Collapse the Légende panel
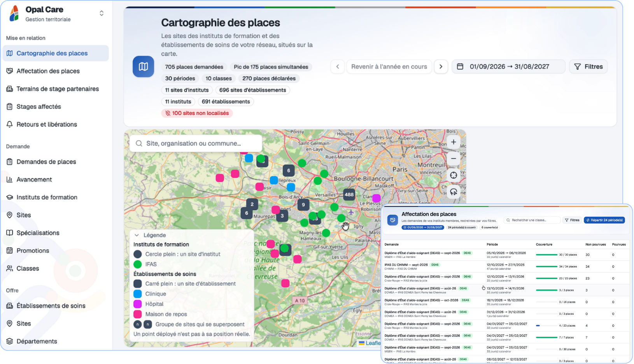This screenshot has width=634, height=364. tap(137, 235)
